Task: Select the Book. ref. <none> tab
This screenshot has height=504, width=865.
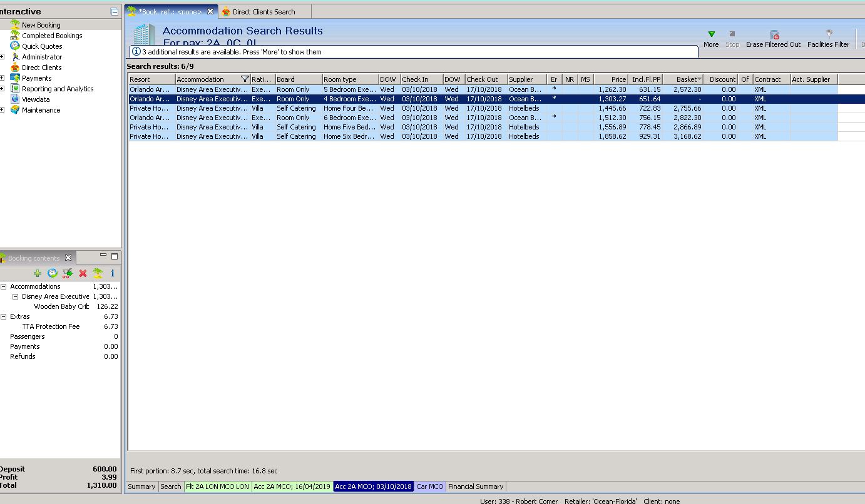Action: (171, 12)
